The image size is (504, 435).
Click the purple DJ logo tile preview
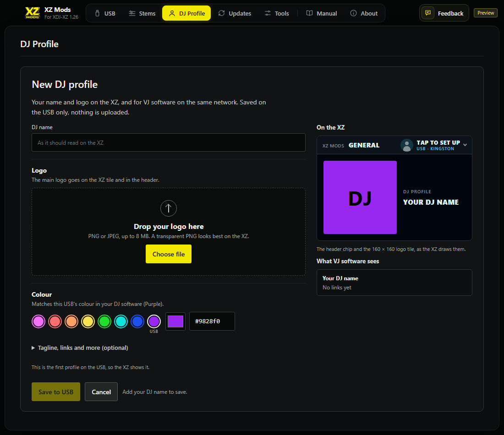point(360,197)
